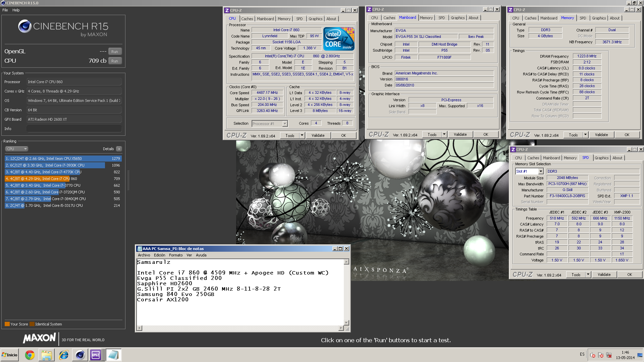Click CPU-Z Z icon in CPU tab window title
The image size is (644, 362).
point(227,10)
